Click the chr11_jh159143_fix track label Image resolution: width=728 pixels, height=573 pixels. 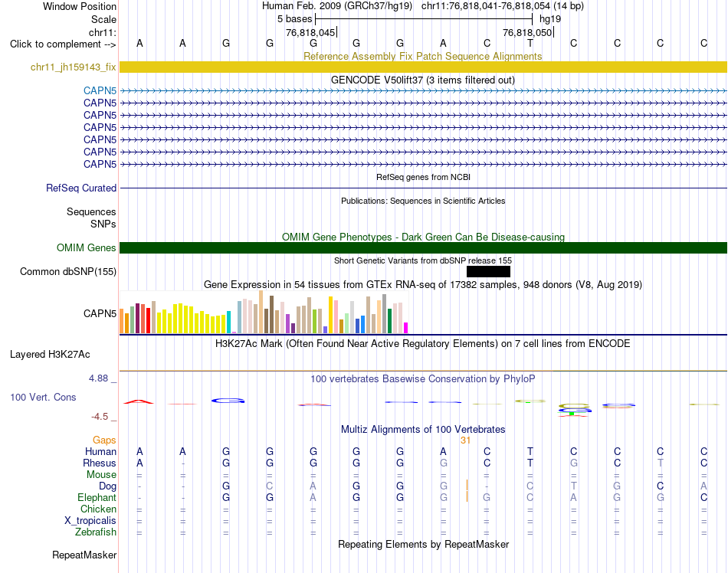tap(73, 67)
